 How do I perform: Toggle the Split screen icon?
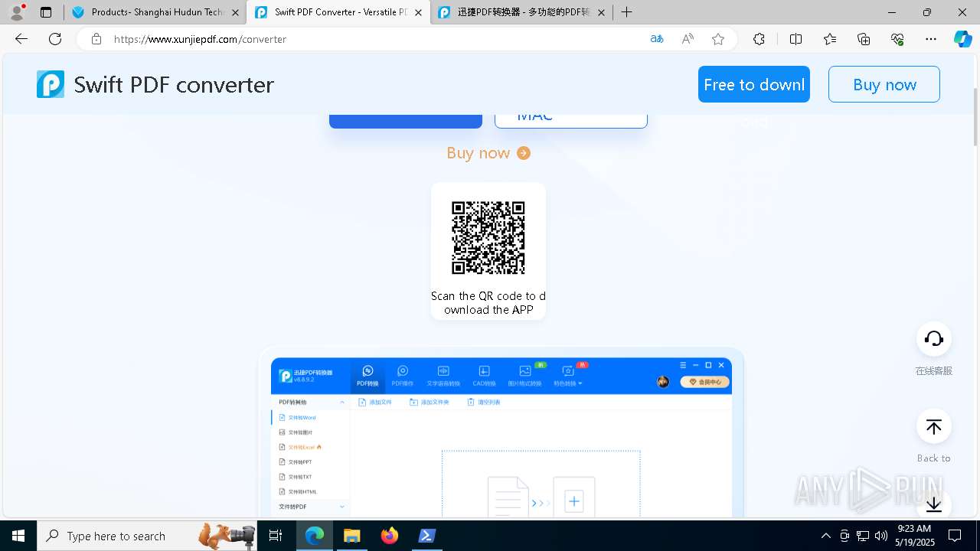pyautogui.click(x=795, y=39)
